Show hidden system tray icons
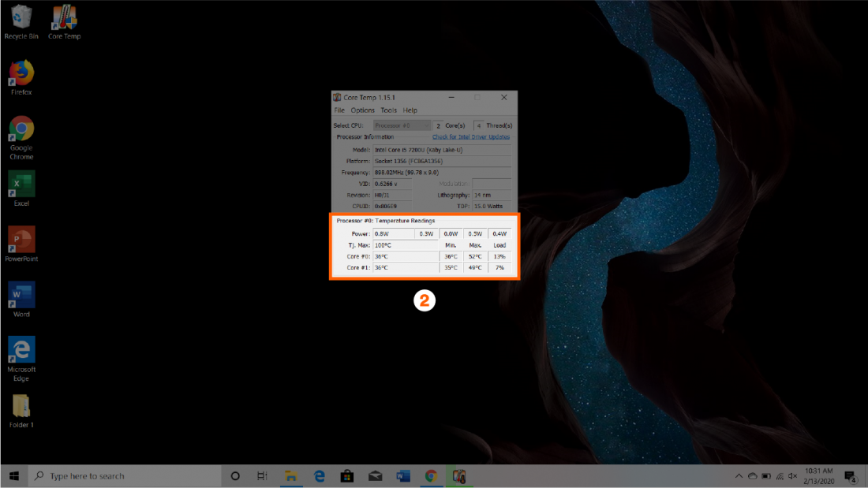The height and width of the screenshot is (488, 868). coord(739,476)
